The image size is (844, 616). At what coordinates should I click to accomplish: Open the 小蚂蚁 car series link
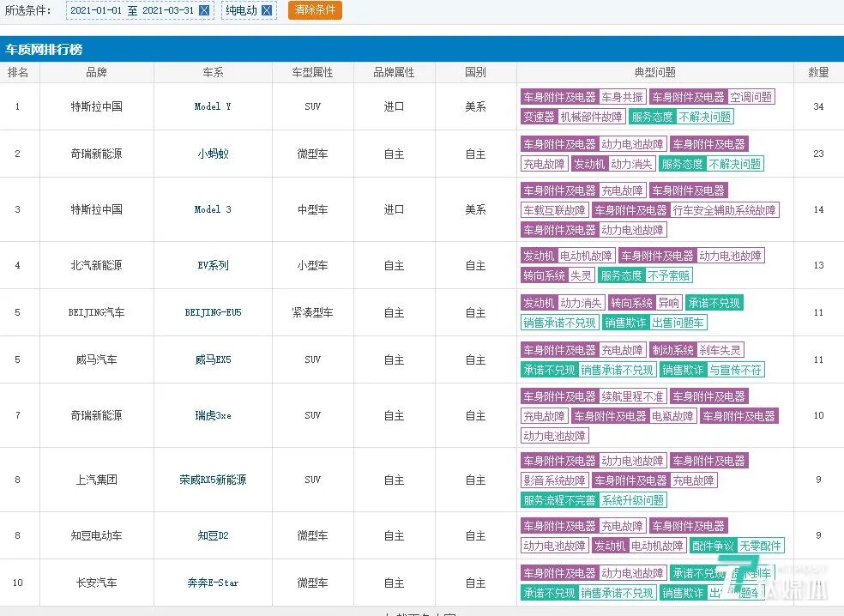tap(213, 154)
